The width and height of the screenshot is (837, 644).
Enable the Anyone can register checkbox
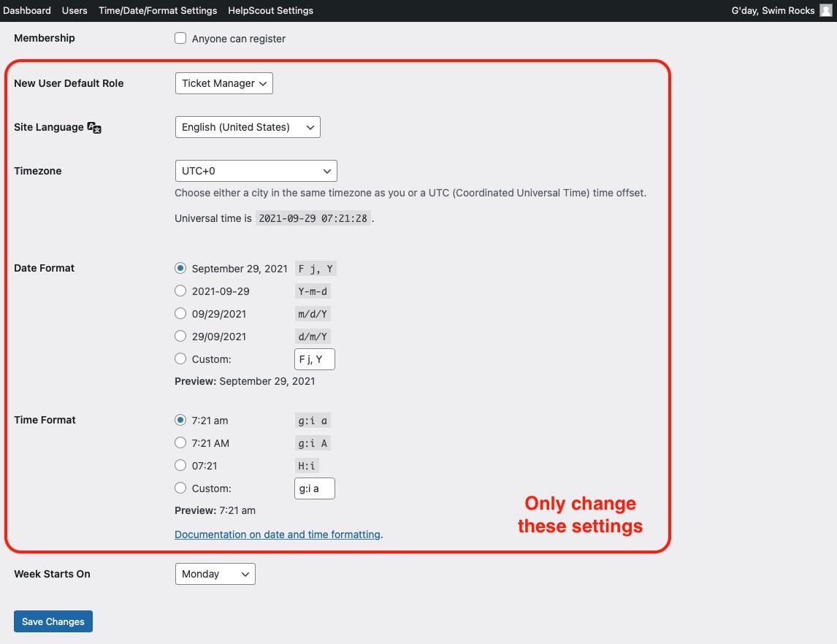180,39
